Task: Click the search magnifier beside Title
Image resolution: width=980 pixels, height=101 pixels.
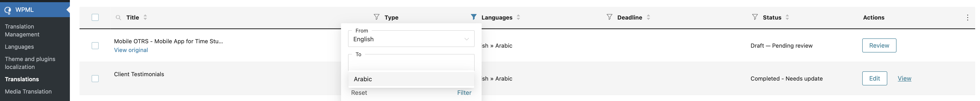Action: (x=118, y=18)
